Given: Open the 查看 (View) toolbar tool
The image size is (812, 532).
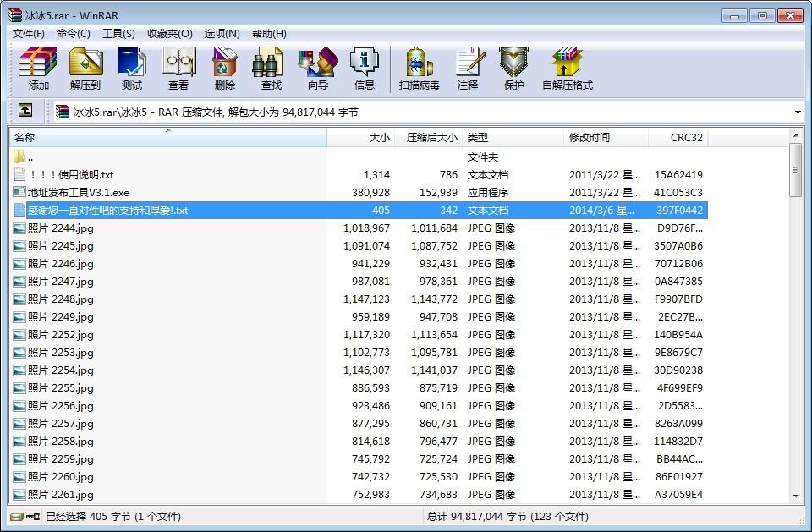Looking at the screenshot, I should [178, 68].
